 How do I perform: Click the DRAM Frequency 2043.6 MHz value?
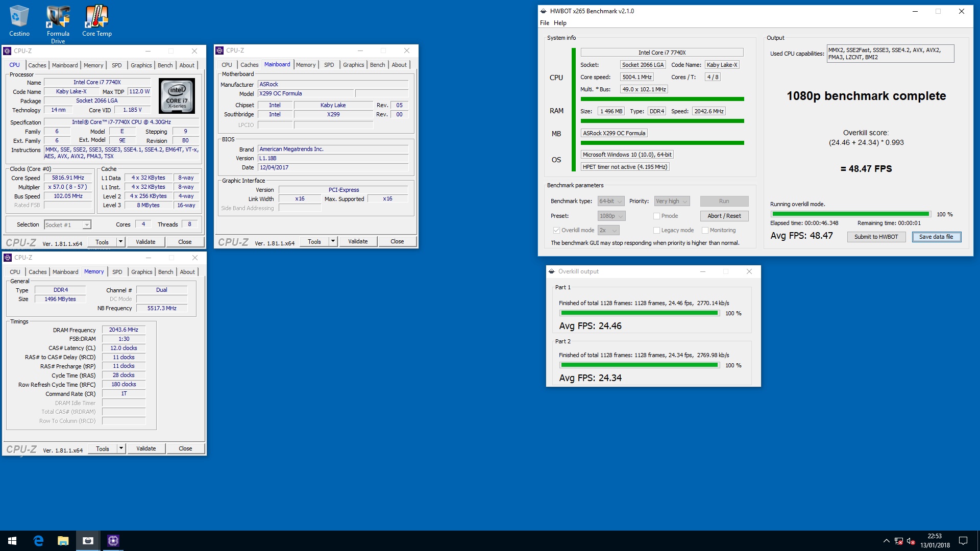pos(124,330)
